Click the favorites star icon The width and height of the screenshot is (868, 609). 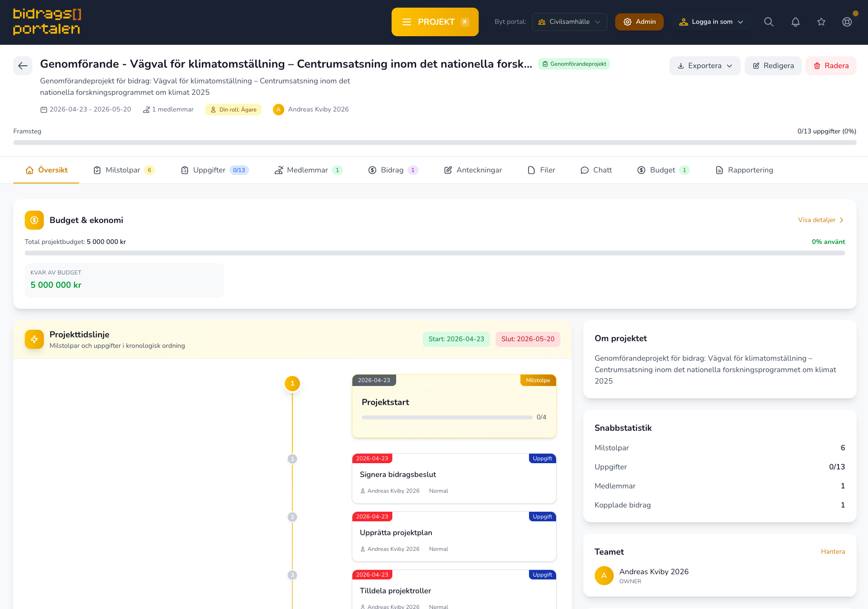tap(821, 22)
